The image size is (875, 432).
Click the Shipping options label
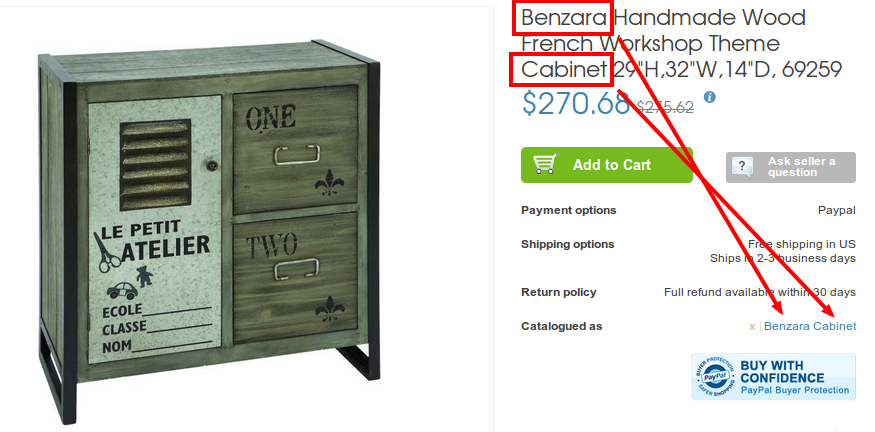(568, 244)
